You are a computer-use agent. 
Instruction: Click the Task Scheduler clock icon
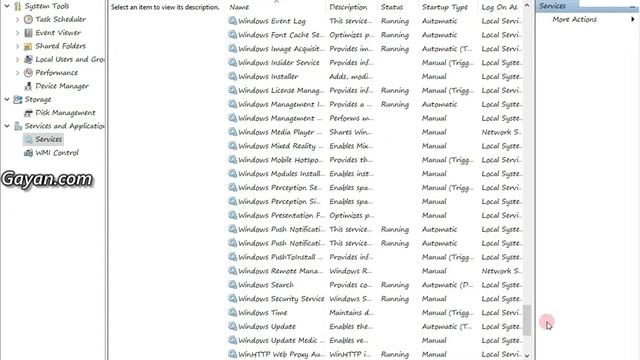pyautogui.click(x=28, y=19)
